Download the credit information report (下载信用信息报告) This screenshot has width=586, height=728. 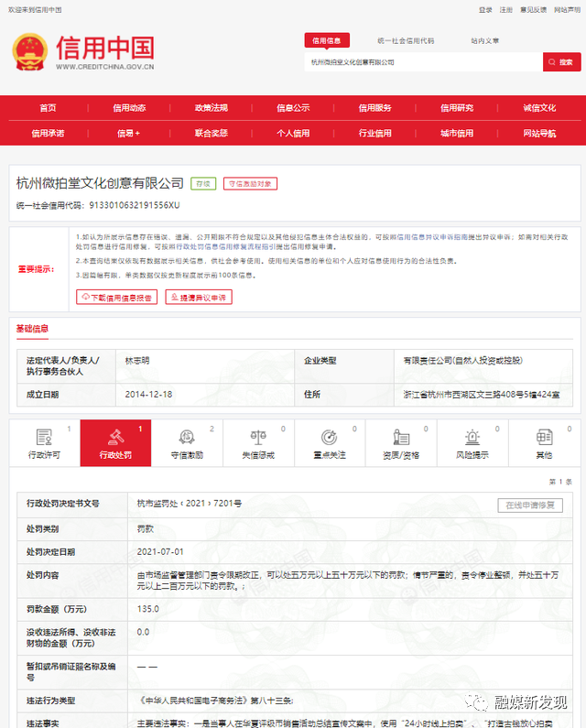point(116,297)
